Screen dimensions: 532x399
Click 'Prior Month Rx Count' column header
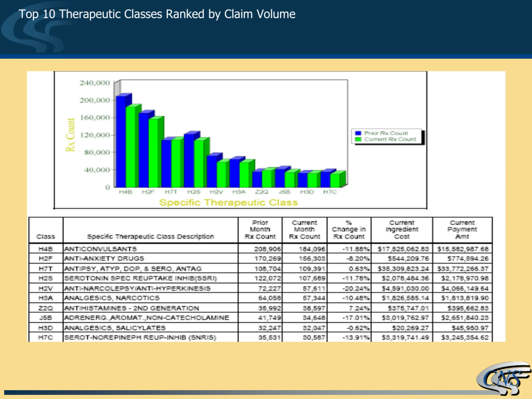[x=260, y=230]
